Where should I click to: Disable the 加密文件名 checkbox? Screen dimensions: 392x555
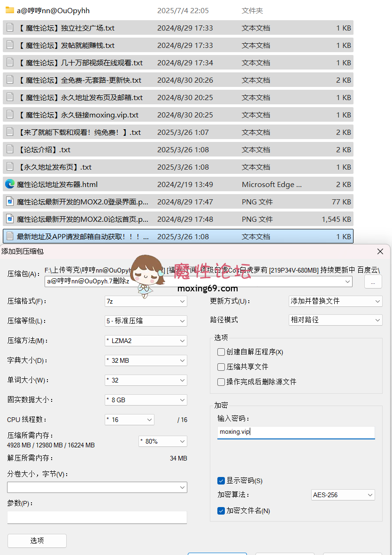(x=221, y=511)
